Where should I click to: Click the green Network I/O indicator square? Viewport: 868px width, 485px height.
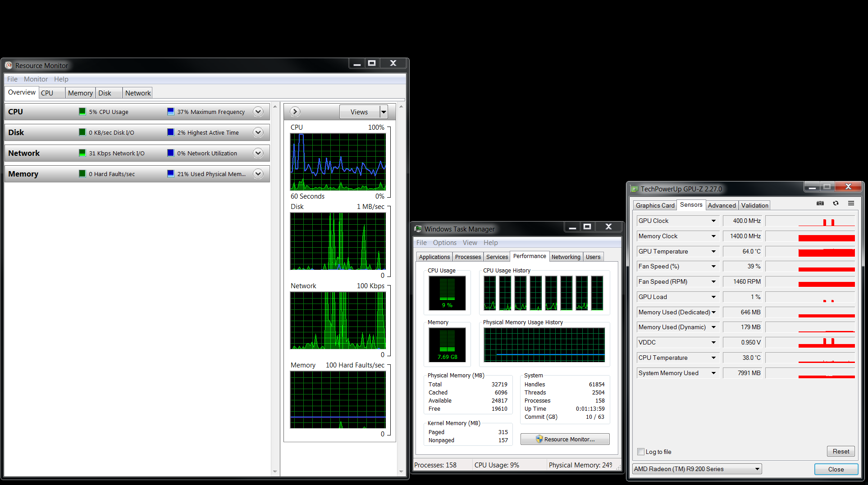pyautogui.click(x=82, y=153)
